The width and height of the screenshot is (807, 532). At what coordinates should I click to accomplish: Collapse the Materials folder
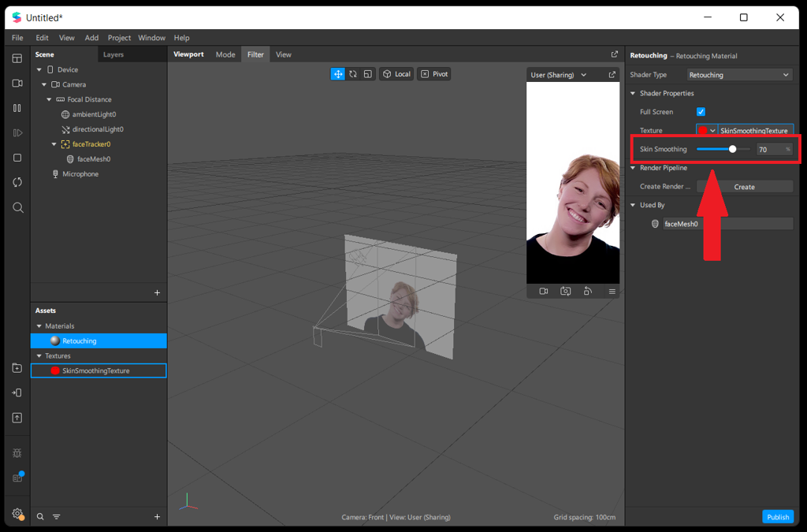tap(39, 326)
